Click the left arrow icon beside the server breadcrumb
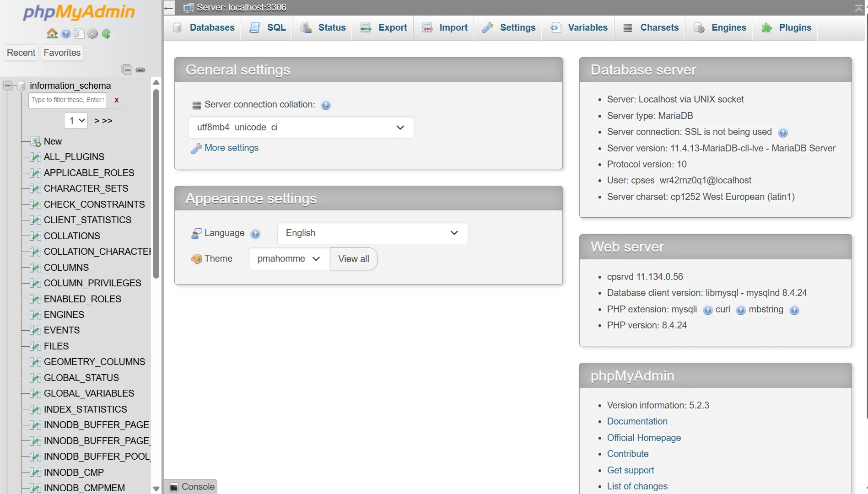The image size is (868, 494). (168, 8)
